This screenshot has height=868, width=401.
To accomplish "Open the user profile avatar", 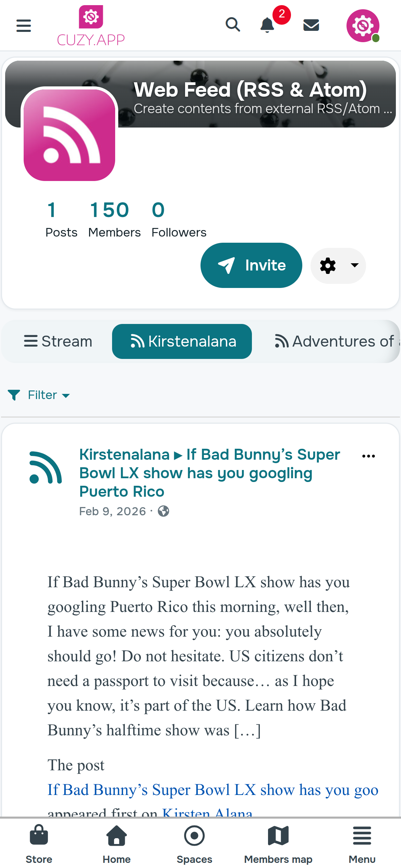I will [363, 26].
